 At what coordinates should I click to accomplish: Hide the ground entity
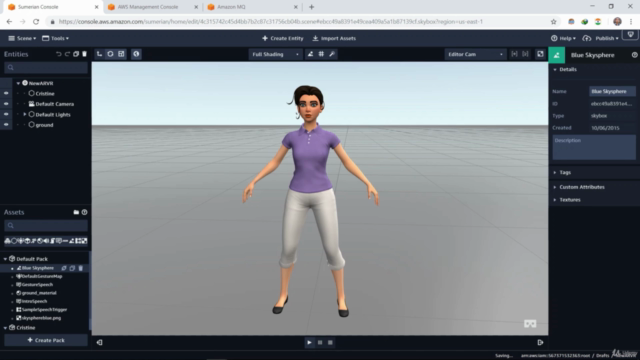(6, 125)
